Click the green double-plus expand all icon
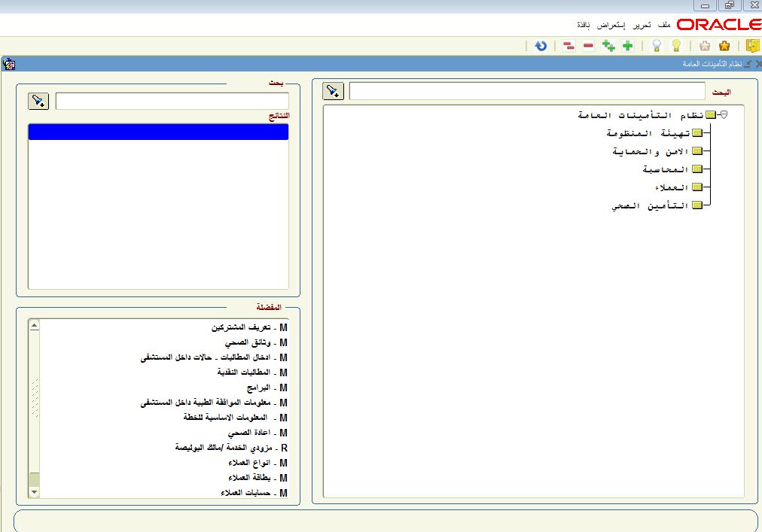762x532 pixels. (608, 46)
